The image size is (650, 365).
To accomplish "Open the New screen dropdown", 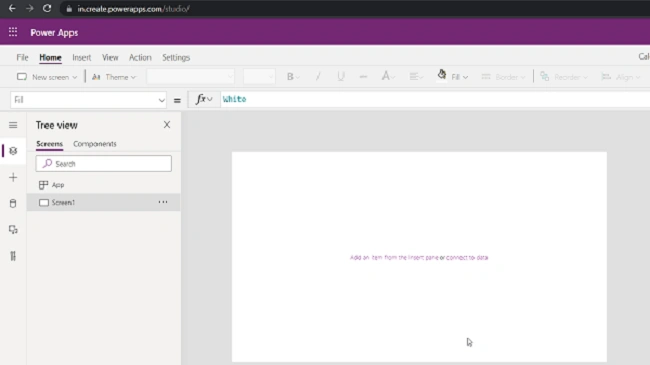I will click(47, 77).
